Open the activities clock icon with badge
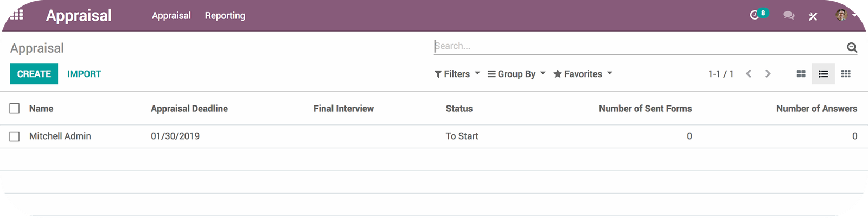The image size is (868, 218). tap(755, 15)
